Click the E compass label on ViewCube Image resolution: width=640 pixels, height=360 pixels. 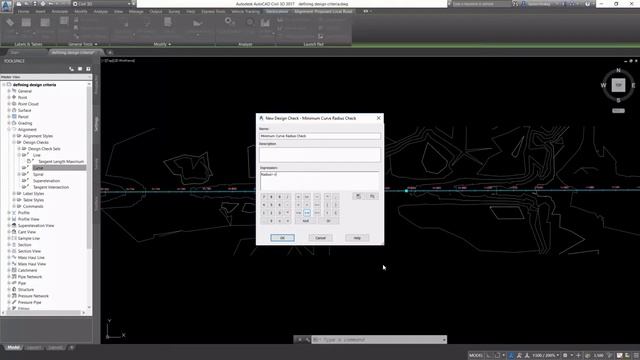point(633,85)
